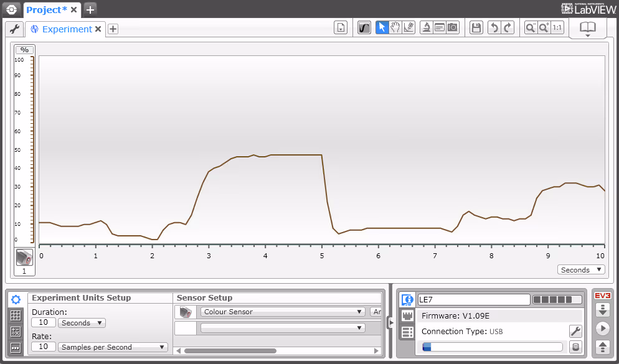Open the Experiment Configuration gear tab
Screen dimensions: 619x364
click(16, 300)
